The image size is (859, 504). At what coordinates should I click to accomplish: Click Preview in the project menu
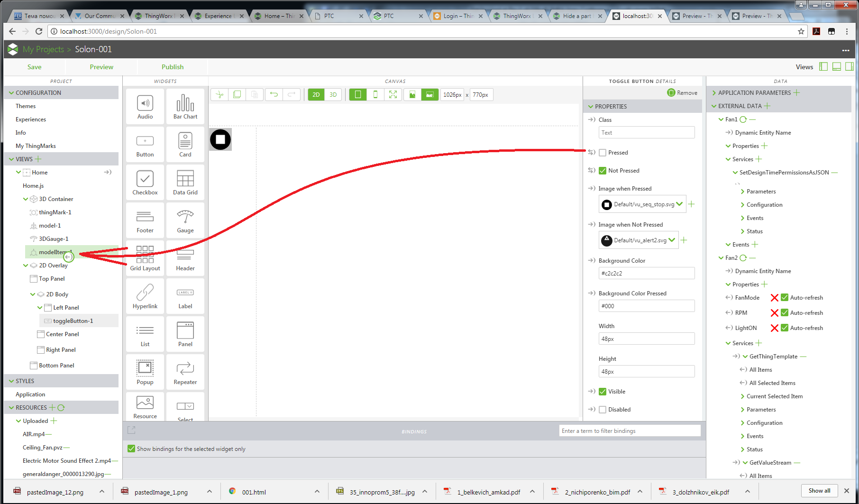(x=101, y=67)
